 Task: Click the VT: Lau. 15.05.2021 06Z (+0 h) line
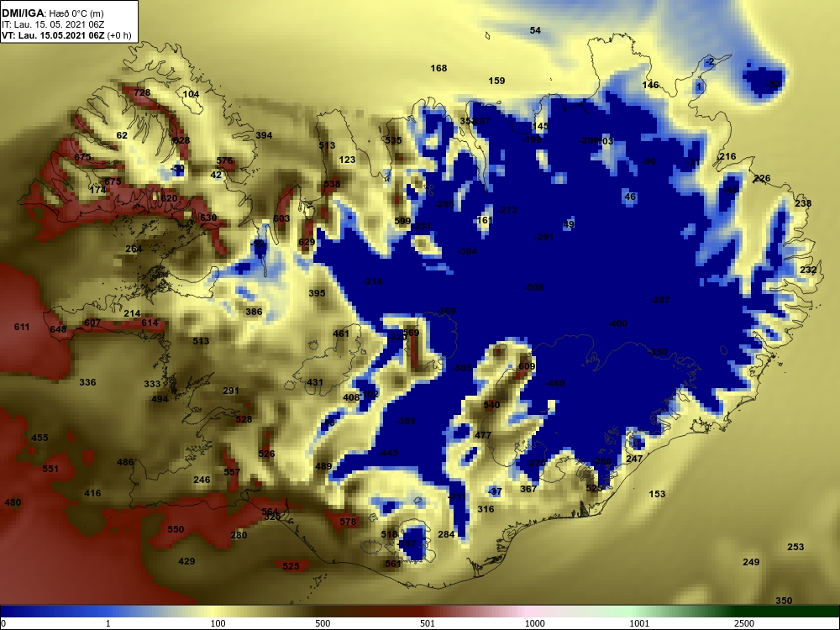tap(66, 35)
